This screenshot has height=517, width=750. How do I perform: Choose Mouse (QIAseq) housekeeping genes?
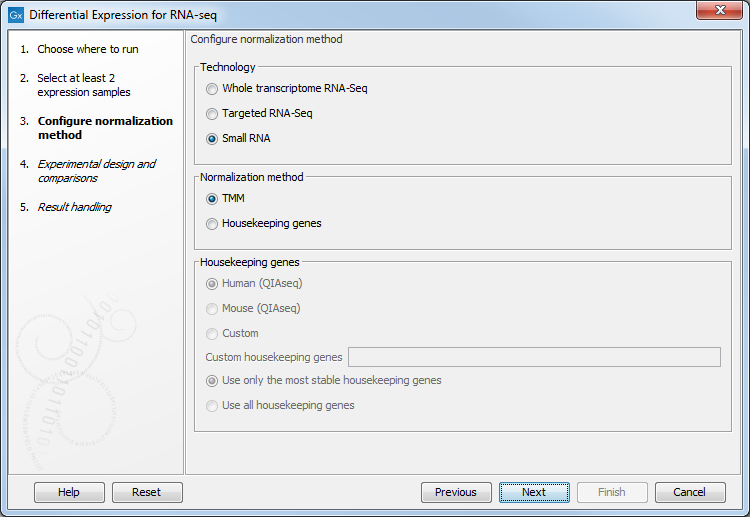coord(212,309)
